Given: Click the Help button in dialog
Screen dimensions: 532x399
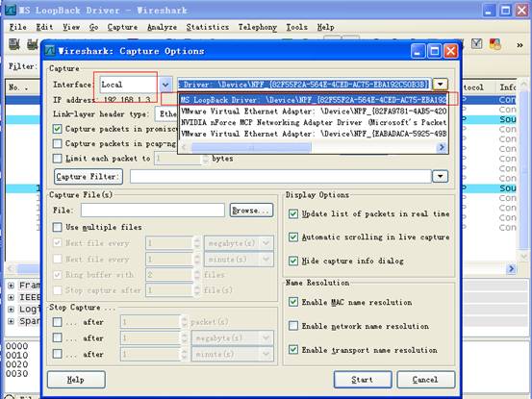Looking at the screenshot, I should pos(76,380).
